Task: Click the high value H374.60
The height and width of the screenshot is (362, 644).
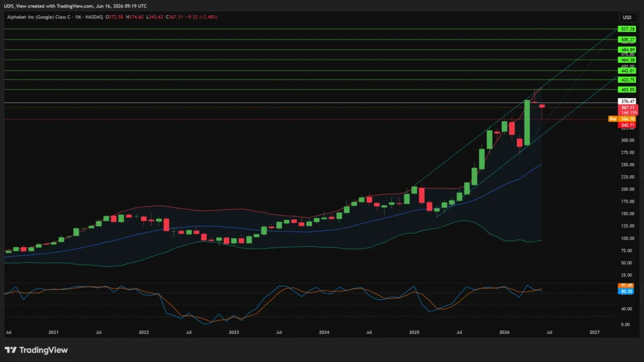Action: point(135,17)
